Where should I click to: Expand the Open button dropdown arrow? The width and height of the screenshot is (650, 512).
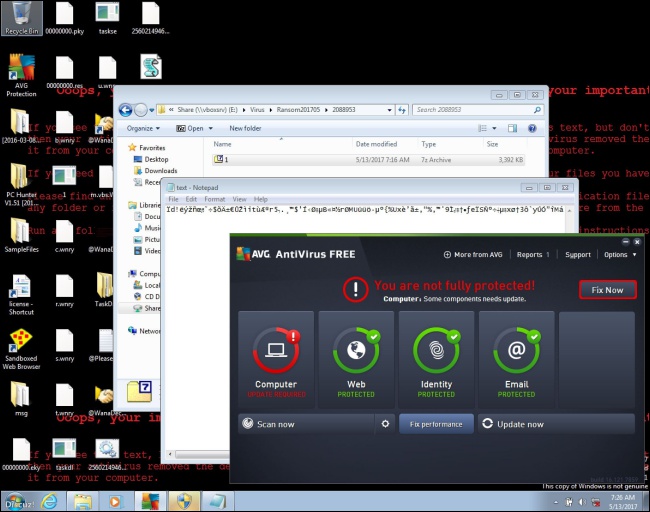pyautogui.click(x=211, y=129)
